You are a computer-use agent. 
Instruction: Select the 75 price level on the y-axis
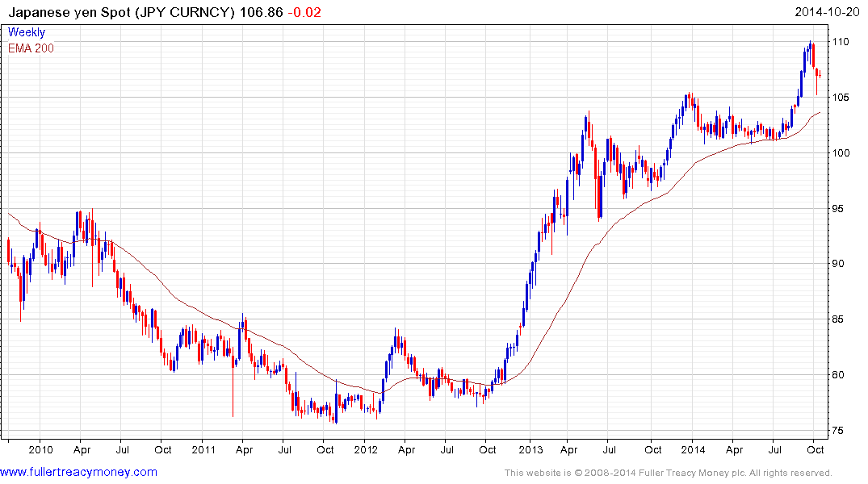pyautogui.click(x=841, y=431)
